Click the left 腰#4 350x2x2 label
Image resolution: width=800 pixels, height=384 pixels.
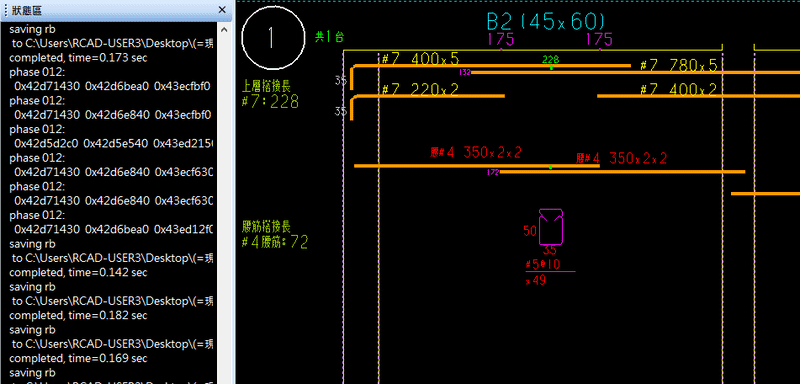coord(476,152)
